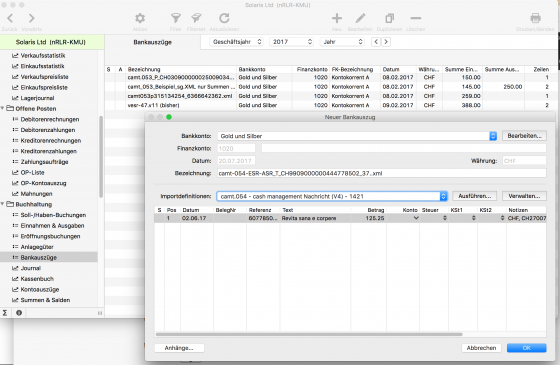Open the Jahr period dropdown
This screenshot has height=365, width=560.
coord(342,42)
